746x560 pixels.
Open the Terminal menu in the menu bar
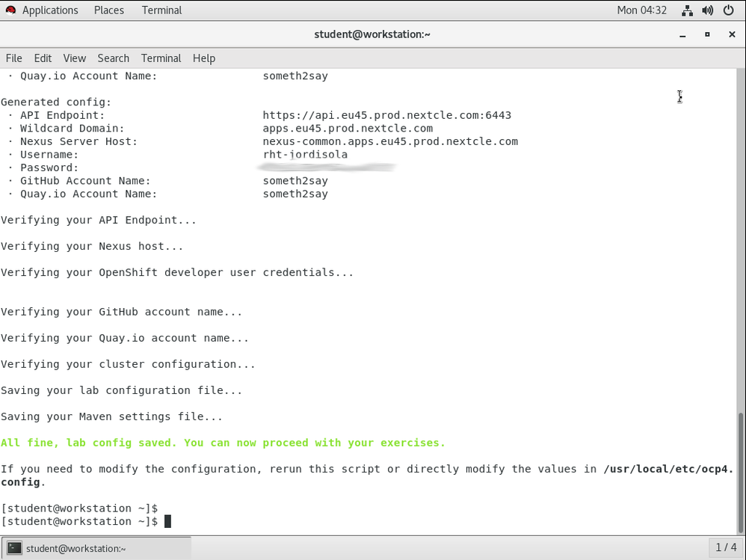pos(161,58)
